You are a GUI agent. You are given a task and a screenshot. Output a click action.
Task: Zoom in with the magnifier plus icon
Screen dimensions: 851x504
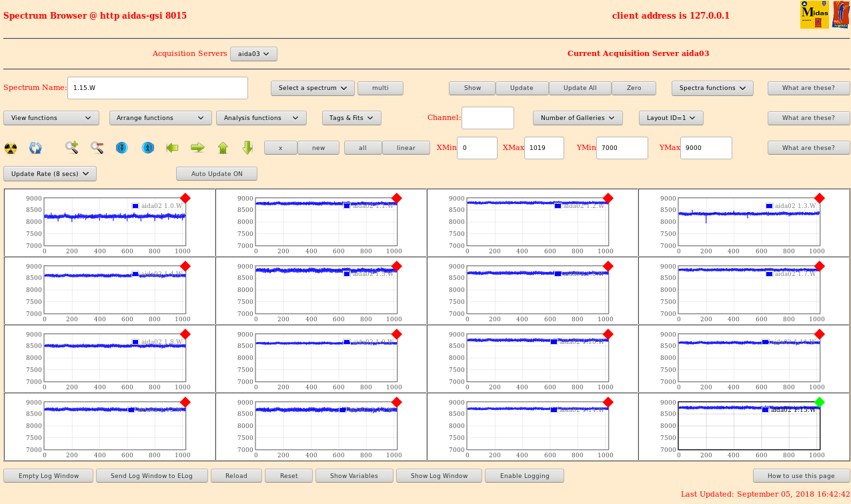pos(71,147)
